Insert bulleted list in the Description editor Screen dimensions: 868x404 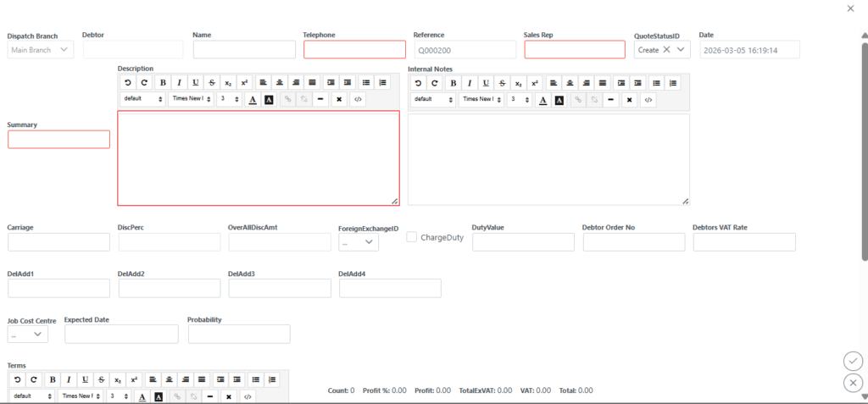point(366,82)
